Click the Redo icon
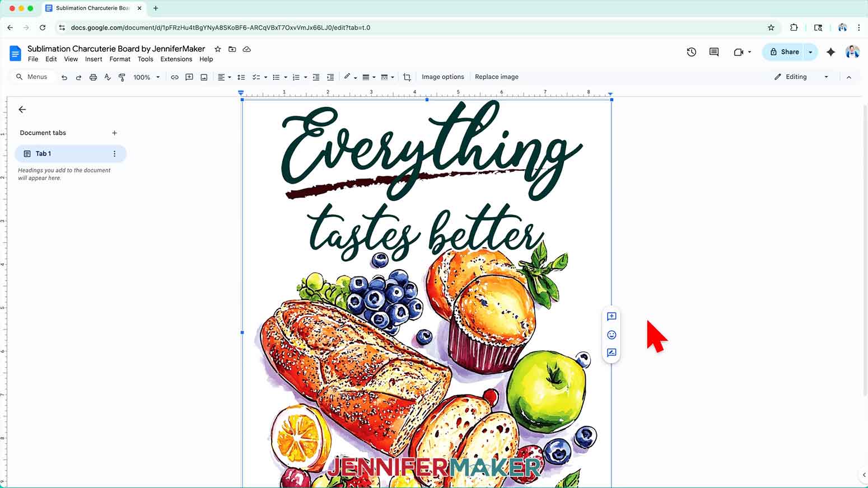868x488 pixels. 78,77
